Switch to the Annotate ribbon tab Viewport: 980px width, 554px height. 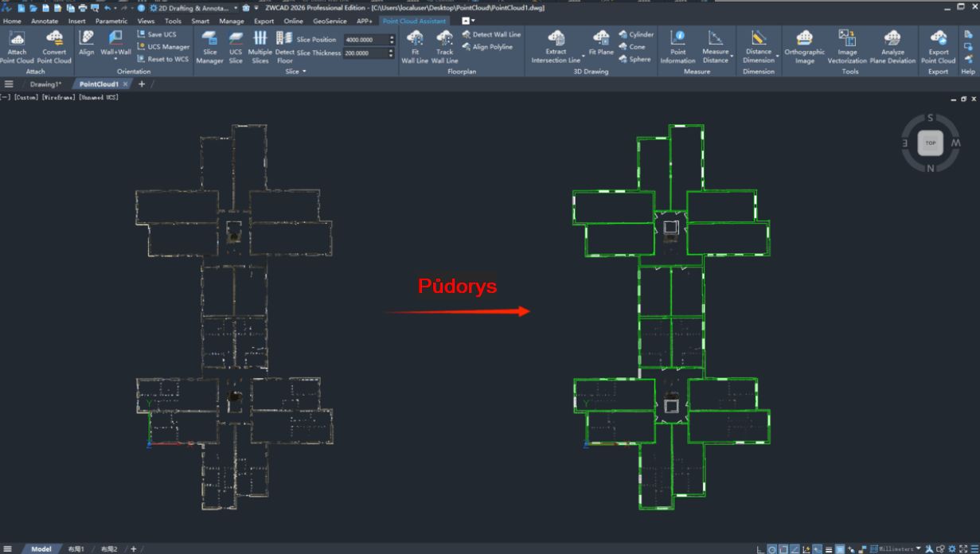tap(45, 21)
